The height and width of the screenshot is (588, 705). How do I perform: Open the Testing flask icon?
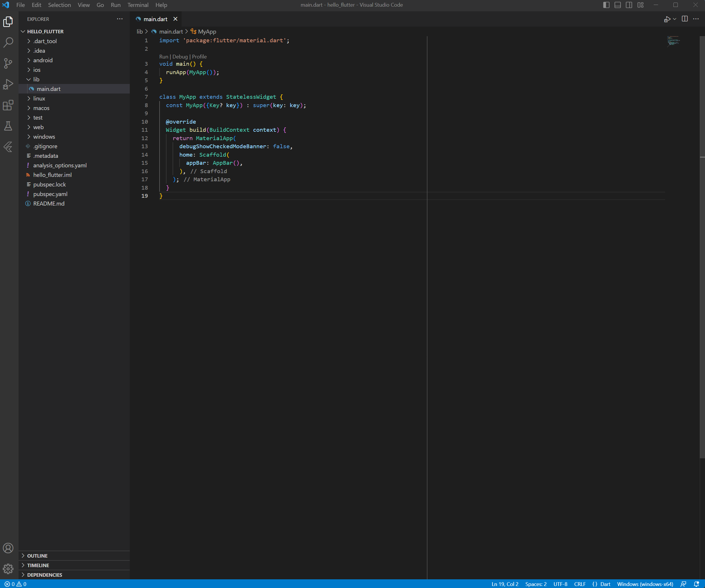coord(8,126)
